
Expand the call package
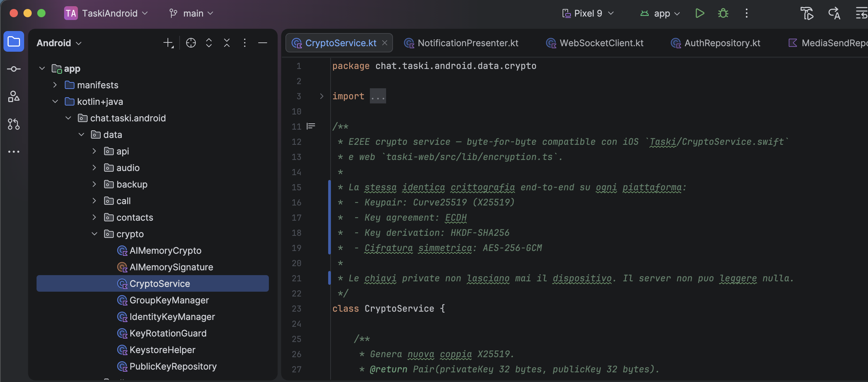pyautogui.click(x=94, y=201)
